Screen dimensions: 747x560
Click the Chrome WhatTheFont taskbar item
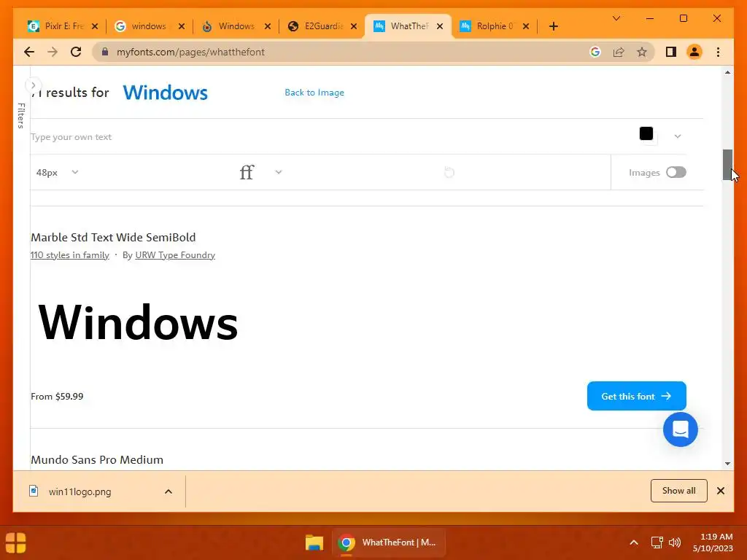(388, 542)
